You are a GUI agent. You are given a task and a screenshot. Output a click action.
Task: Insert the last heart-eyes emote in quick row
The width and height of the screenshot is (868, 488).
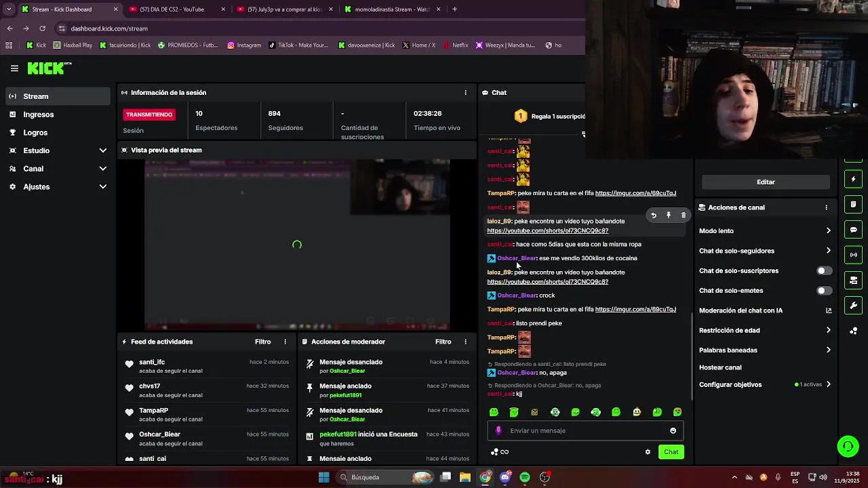[x=677, y=412]
